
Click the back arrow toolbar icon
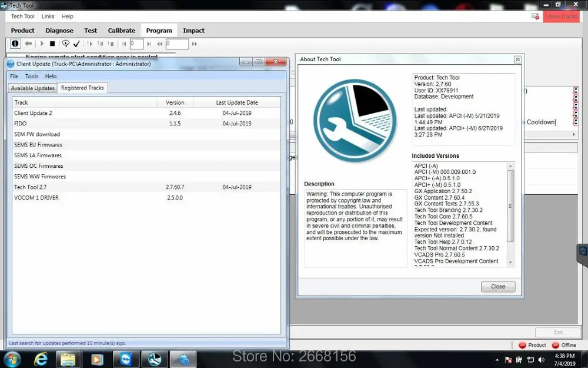(x=28, y=44)
